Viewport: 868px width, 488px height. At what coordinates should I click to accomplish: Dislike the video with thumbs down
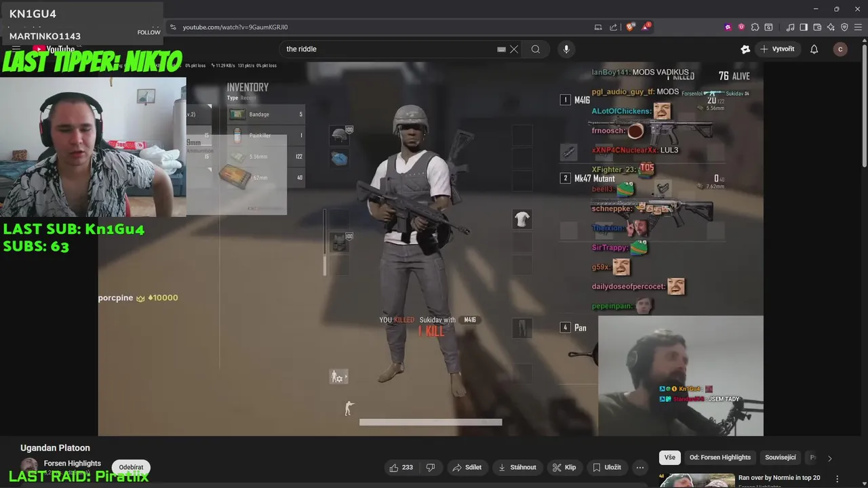click(x=430, y=467)
